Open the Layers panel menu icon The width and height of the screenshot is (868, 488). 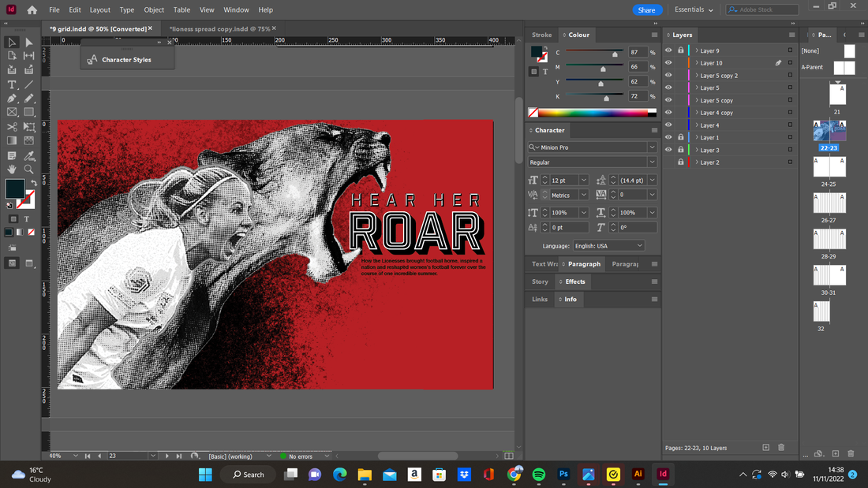tap(791, 35)
